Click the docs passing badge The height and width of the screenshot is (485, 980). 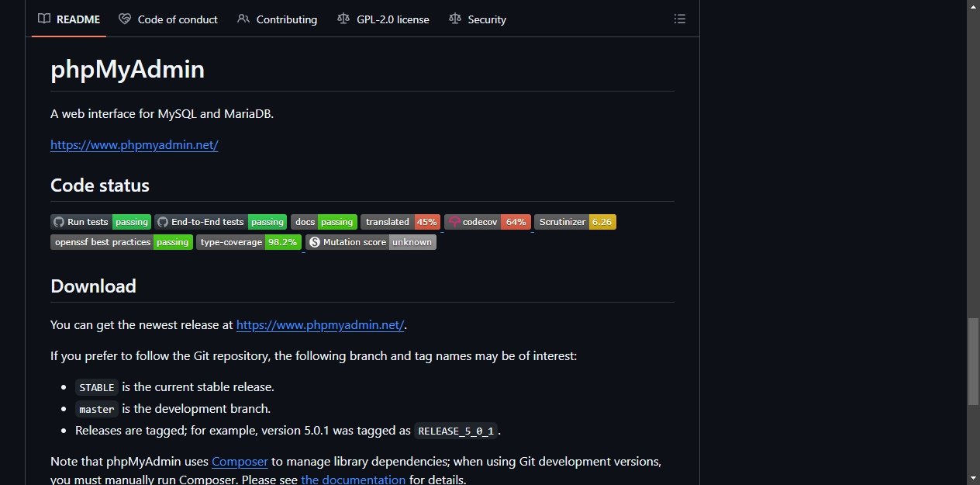point(324,222)
